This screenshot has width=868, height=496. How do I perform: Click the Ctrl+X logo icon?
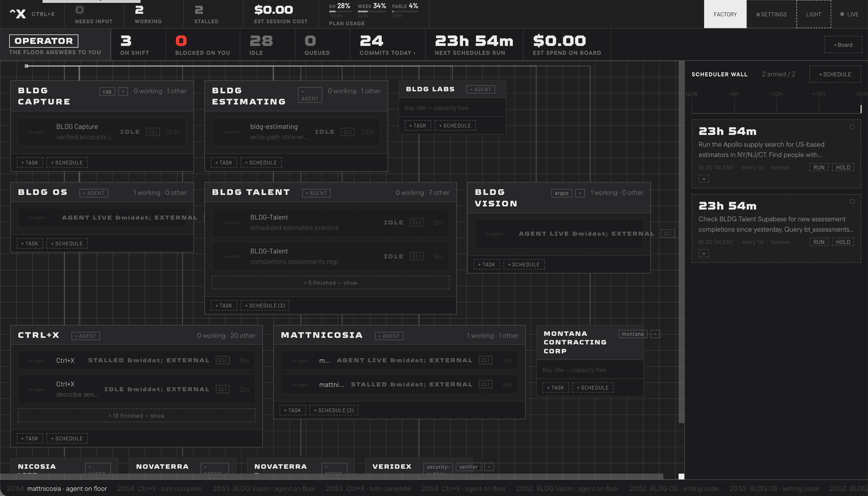(x=18, y=14)
